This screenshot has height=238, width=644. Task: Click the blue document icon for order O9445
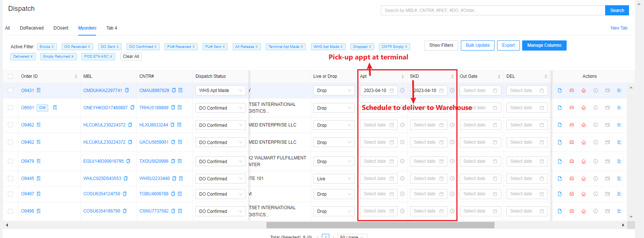(560, 178)
